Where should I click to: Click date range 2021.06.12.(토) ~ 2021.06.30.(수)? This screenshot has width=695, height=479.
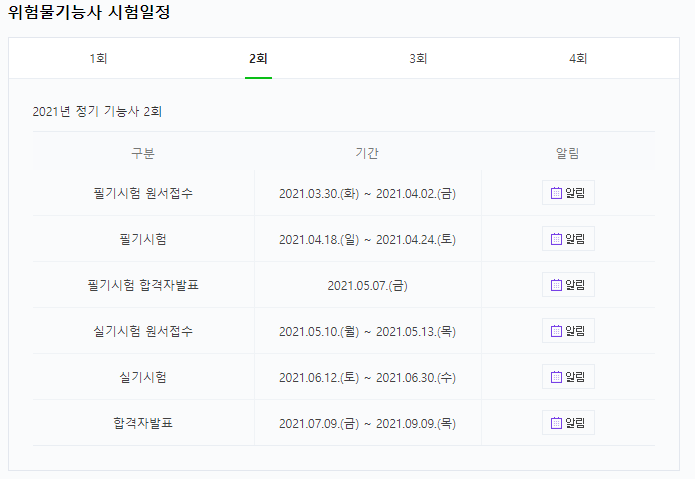[x=367, y=378]
